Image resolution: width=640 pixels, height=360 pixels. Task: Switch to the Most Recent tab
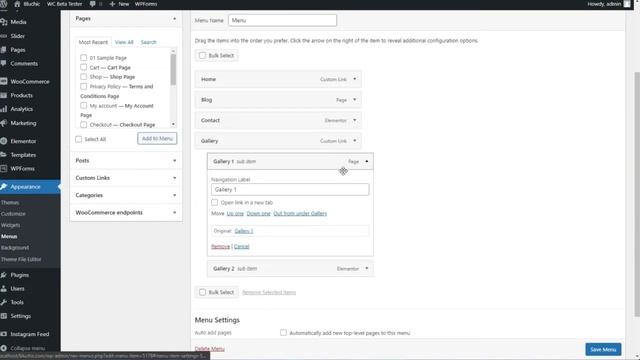tap(93, 42)
